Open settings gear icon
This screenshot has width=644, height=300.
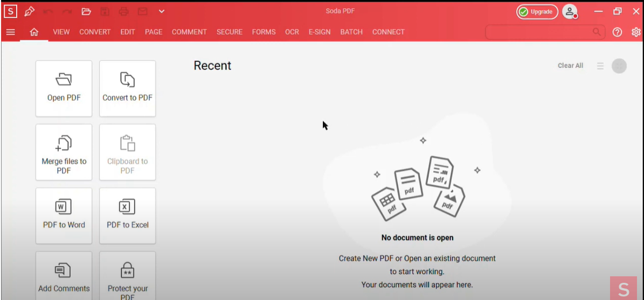(x=636, y=32)
